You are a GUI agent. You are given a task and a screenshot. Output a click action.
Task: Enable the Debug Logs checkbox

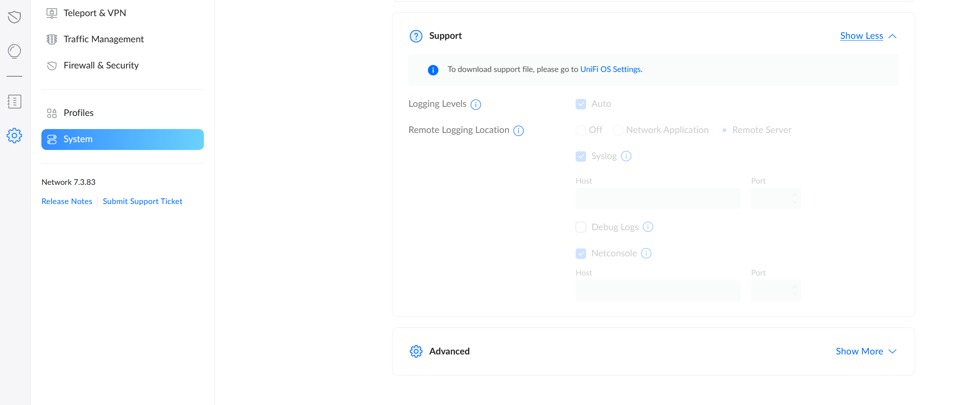tap(581, 227)
